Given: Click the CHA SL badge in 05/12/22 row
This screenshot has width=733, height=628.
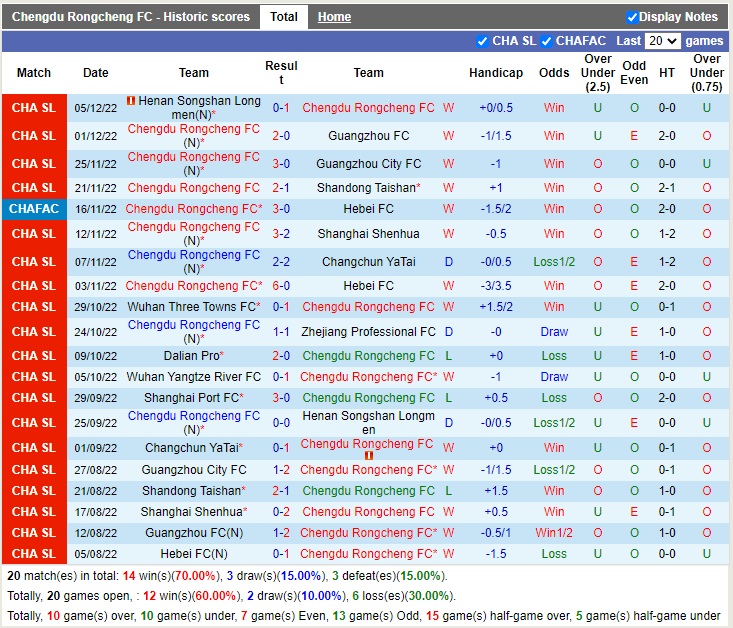Looking at the screenshot, I should [34, 108].
